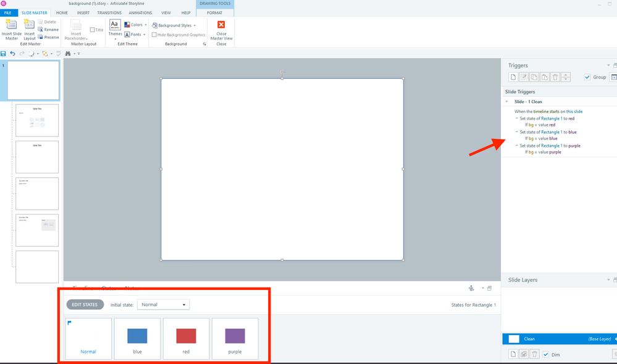Click the binoculars Find icon
This screenshot has width=617, height=364.
(68, 54)
